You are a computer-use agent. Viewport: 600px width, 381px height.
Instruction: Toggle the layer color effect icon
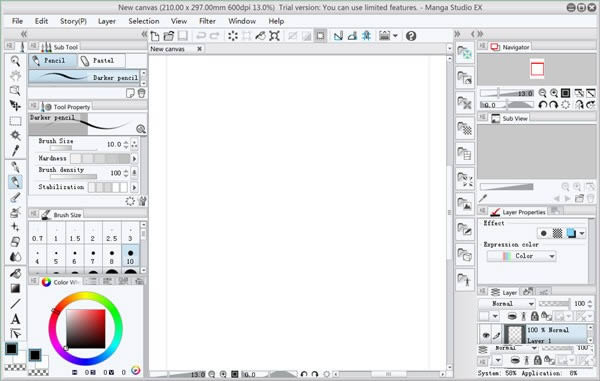[571, 233]
